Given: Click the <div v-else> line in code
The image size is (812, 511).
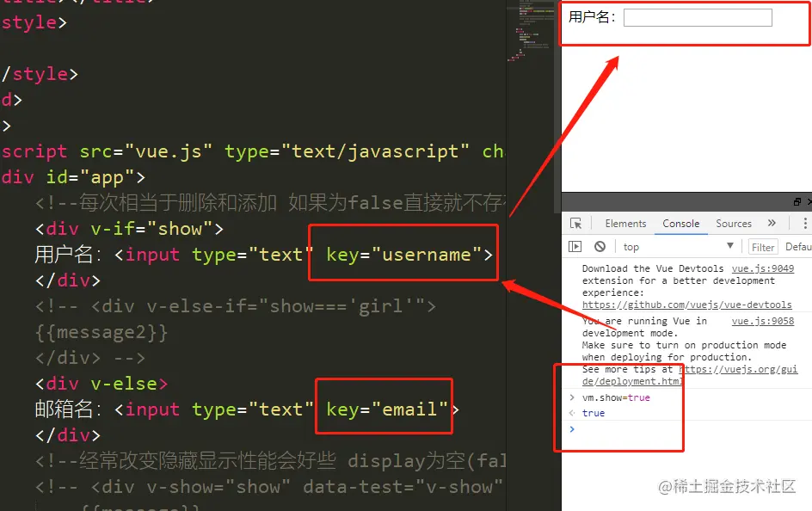Looking at the screenshot, I should click(x=101, y=384).
